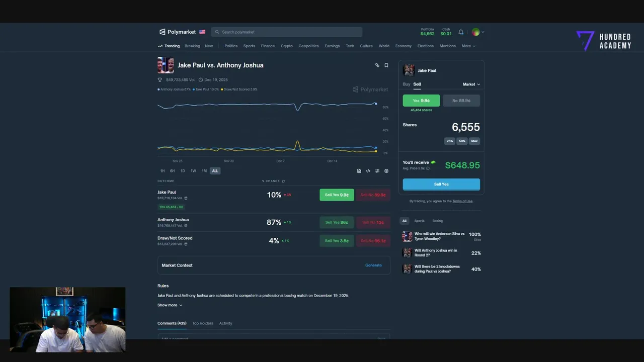644x362 pixels.
Task: Click the trophy icon next to volume
Action: pos(160,79)
